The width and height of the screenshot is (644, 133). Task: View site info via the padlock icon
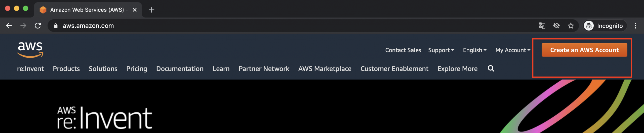56,26
